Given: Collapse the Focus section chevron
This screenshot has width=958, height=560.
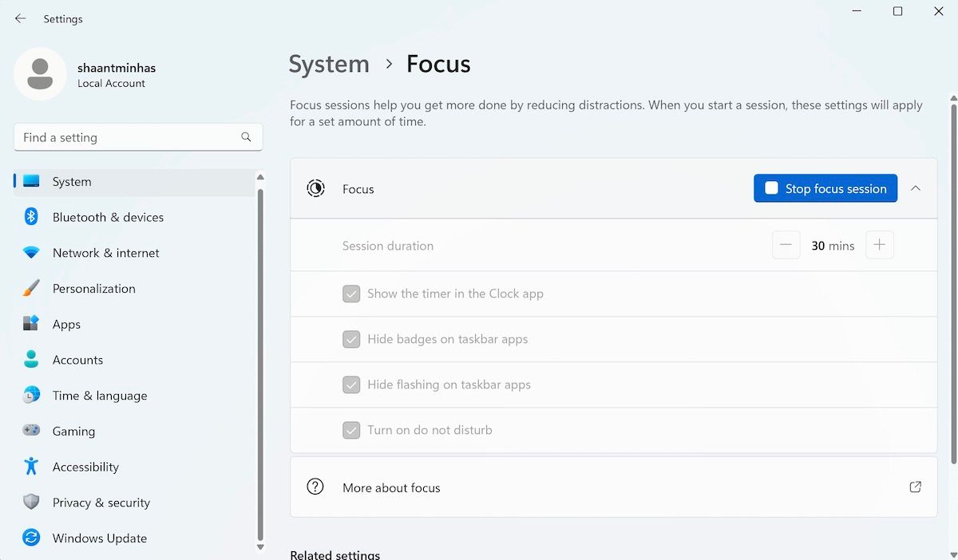Looking at the screenshot, I should pos(916,188).
